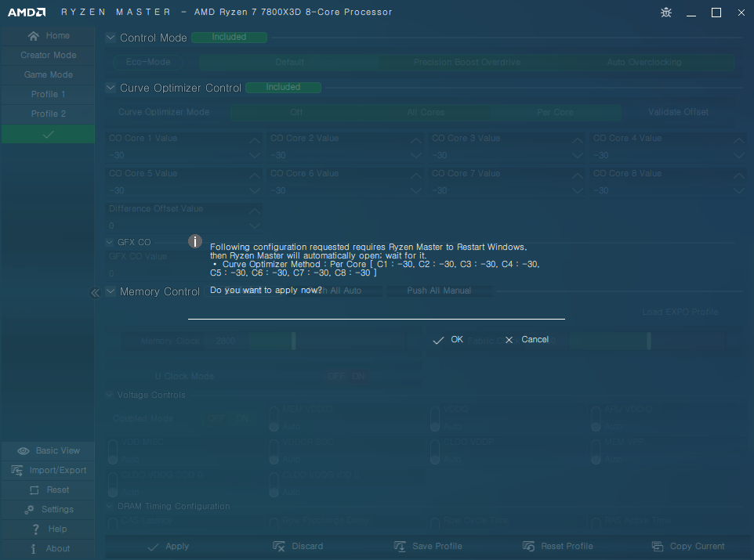Screen dimensions: 754x560
Task: Click Memory Clock 2800 value field
Action: [226, 341]
